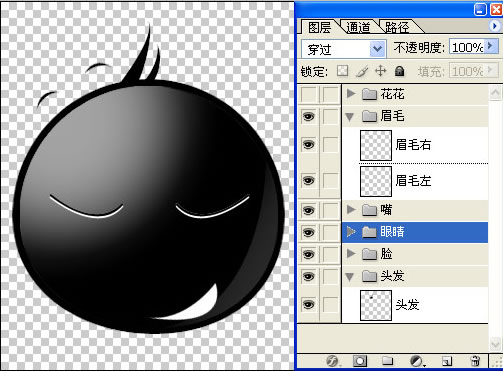Screen dimensions: 503x371
Task: Toggle link box for 嘴 group
Action: [330, 210]
